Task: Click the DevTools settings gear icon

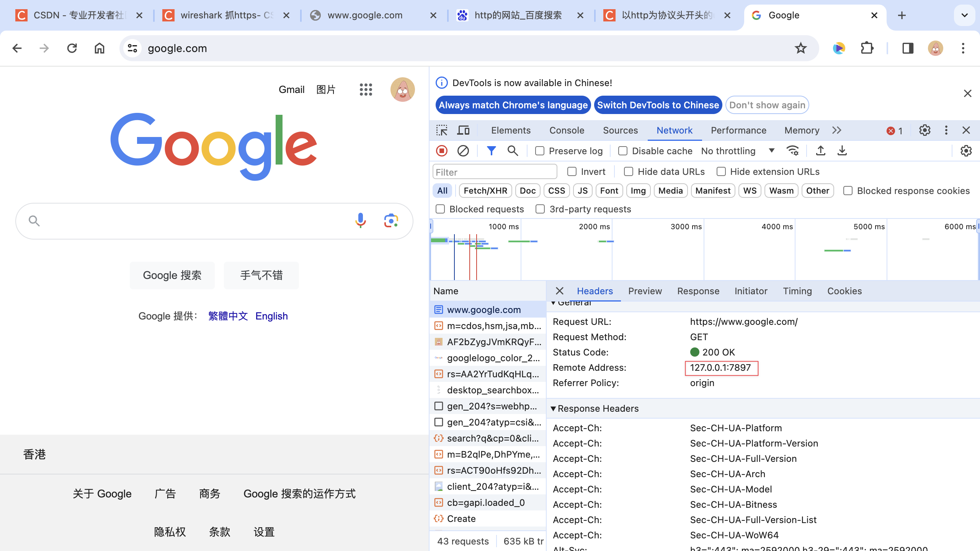Action: pos(925,130)
